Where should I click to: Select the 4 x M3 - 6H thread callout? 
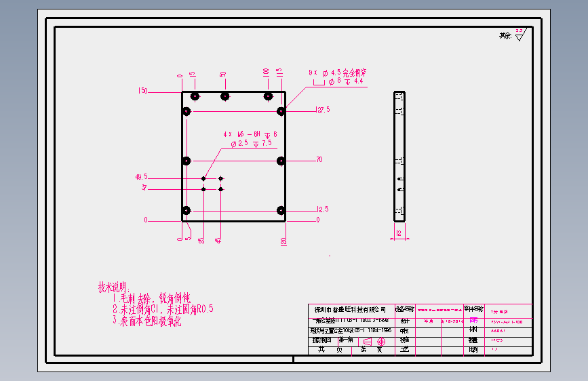coord(250,134)
